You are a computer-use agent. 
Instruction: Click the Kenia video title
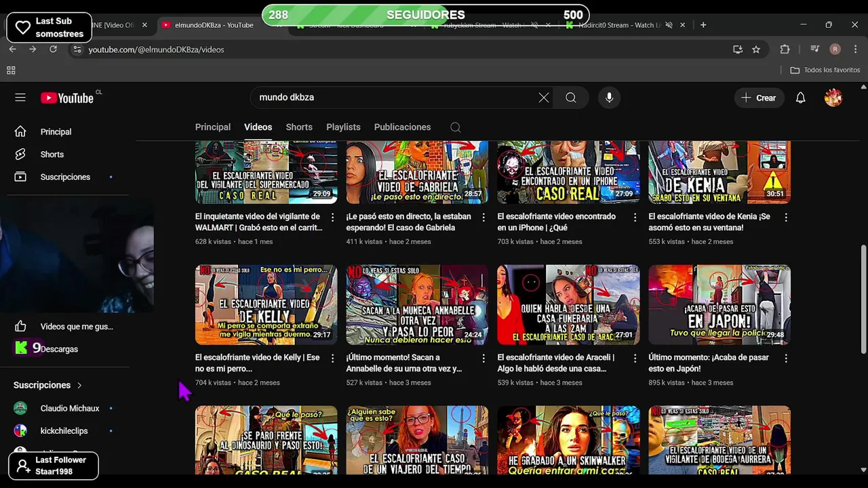(x=709, y=222)
